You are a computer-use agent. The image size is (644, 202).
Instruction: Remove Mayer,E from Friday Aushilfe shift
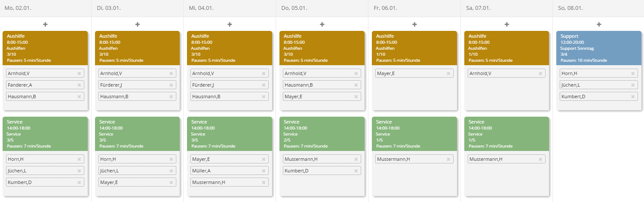coord(448,73)
